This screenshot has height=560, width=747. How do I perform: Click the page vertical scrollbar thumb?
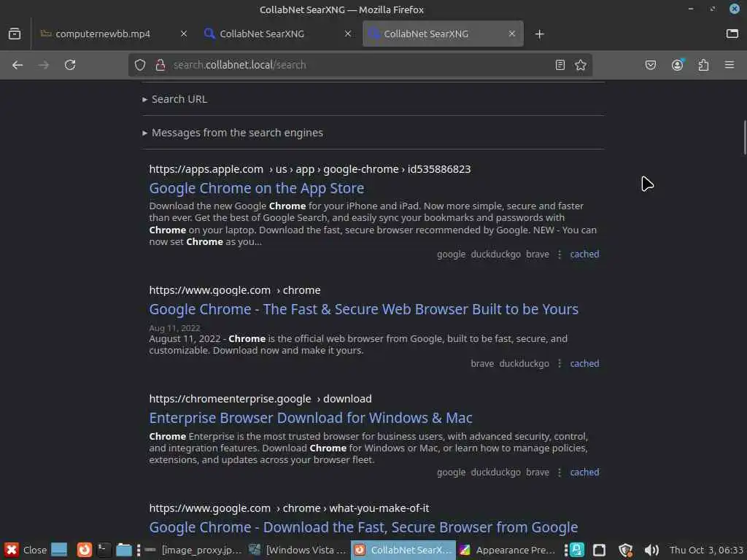745,138
